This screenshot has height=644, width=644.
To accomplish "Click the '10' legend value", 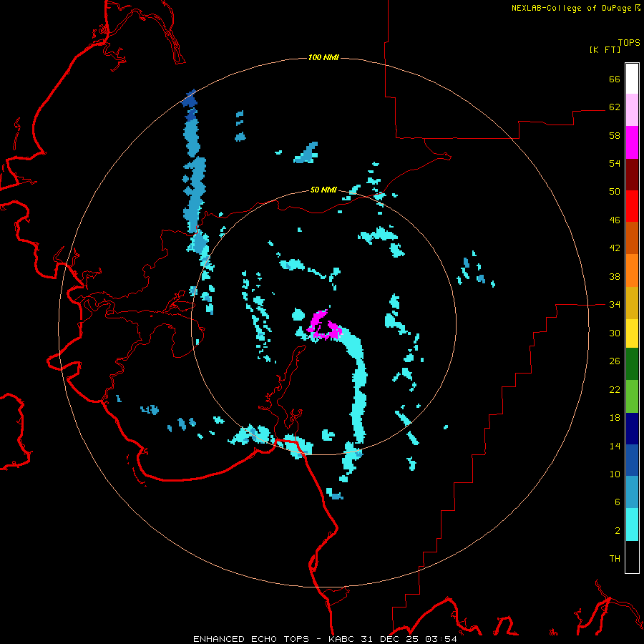I will (x=615, y=474).
